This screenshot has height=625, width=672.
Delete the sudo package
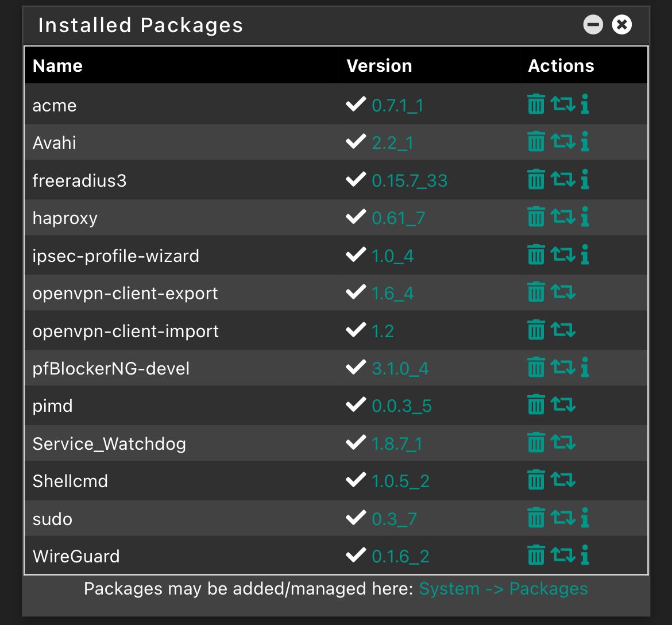[536, 518]
